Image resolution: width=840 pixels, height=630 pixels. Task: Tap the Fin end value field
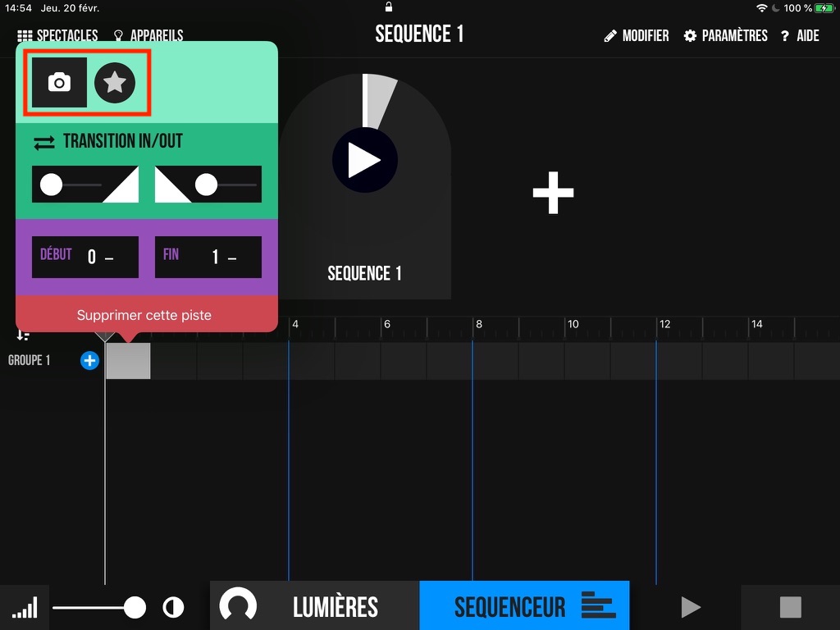pos(208,257)
